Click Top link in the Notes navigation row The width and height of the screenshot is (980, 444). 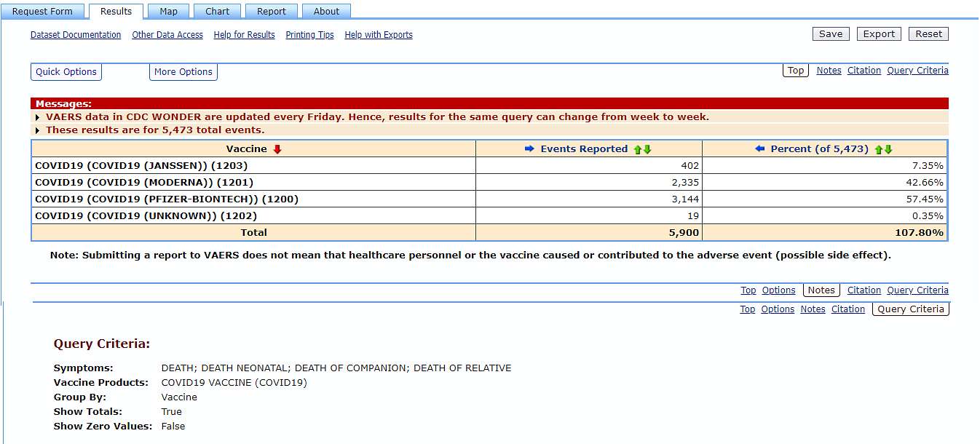click(x=748, y=290)
